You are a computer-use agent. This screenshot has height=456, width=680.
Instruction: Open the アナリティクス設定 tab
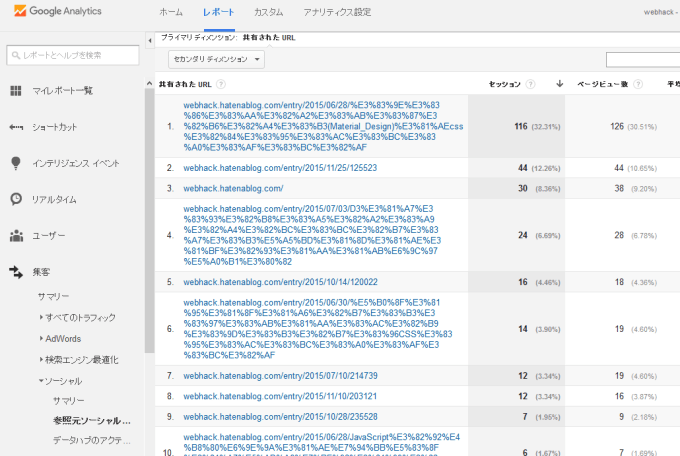(x=337, y=12)
